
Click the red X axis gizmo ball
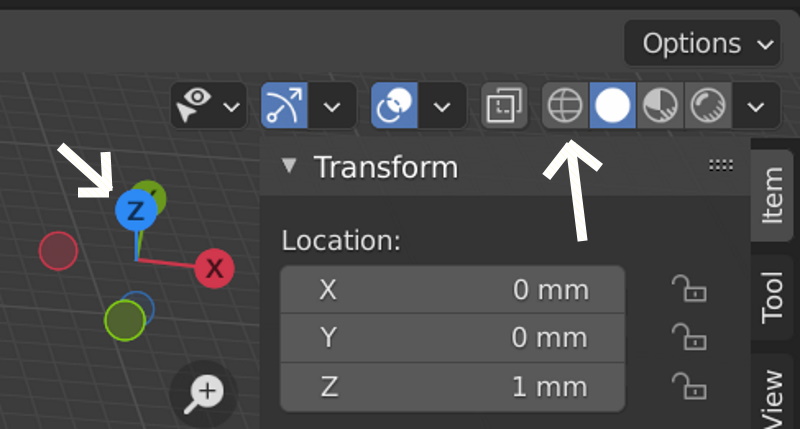(x=213, y=268)
